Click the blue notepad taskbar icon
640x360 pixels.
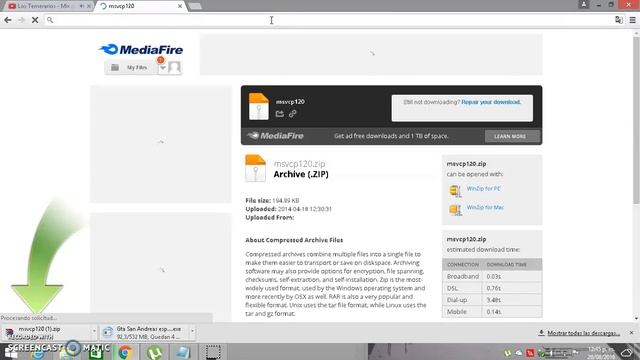point(183,352)
